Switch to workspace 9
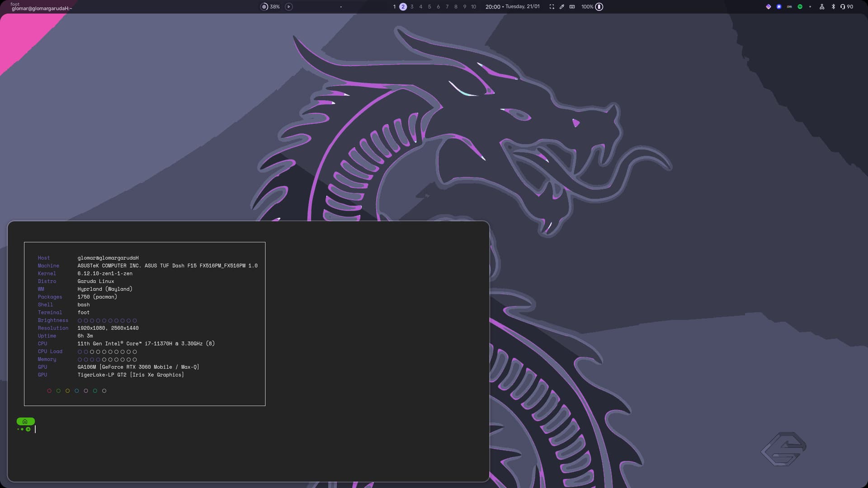 [x=465, y=7]
